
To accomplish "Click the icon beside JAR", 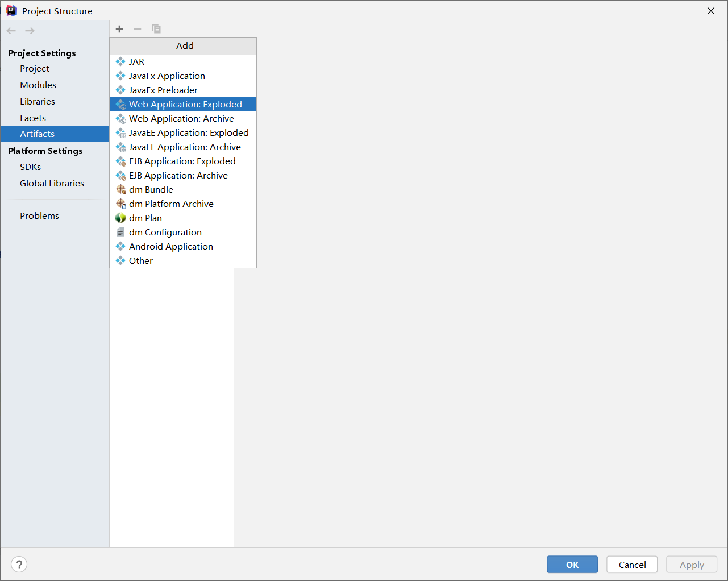I will click(x=120, y=61).
